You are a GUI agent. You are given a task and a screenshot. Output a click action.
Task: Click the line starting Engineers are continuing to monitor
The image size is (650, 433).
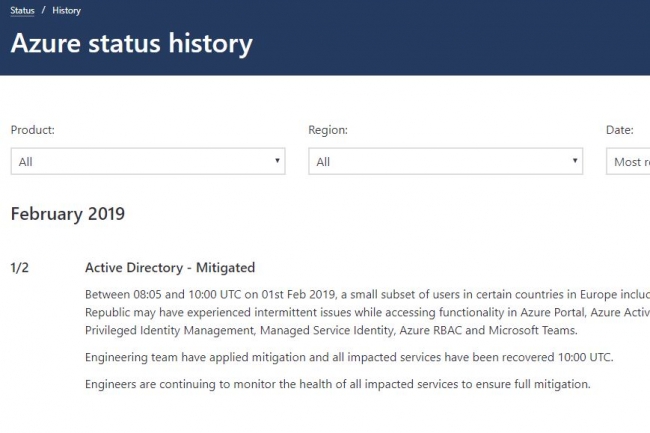pos(337,384)
